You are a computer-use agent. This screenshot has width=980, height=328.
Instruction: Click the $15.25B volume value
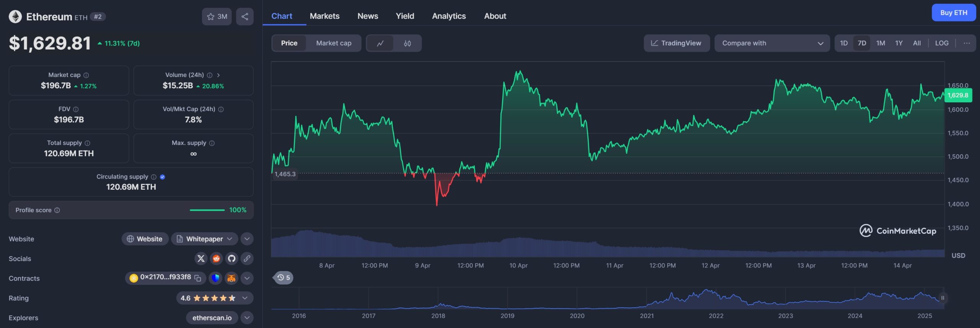[x=178, y=86]
